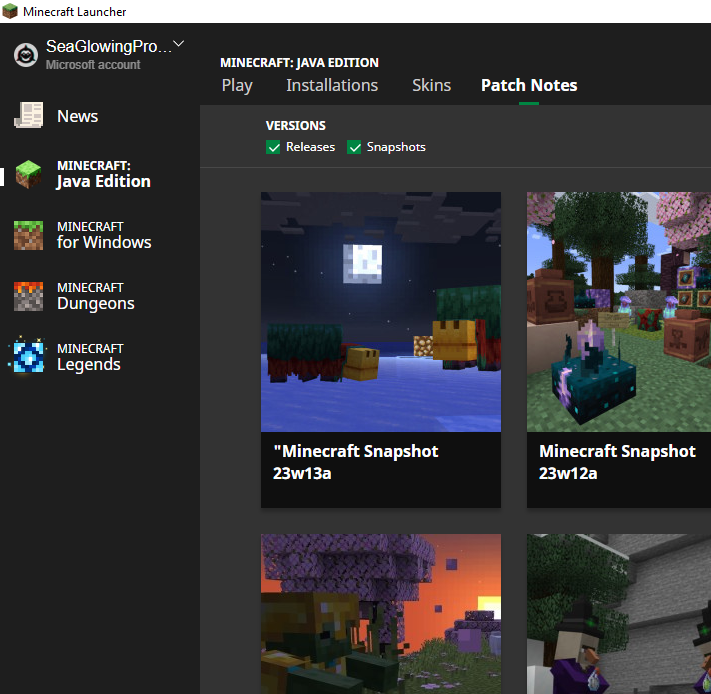Viewport: 711px width, 694px height.
Task: Uncheck the Releases checkbox
Action: (273, 147)
